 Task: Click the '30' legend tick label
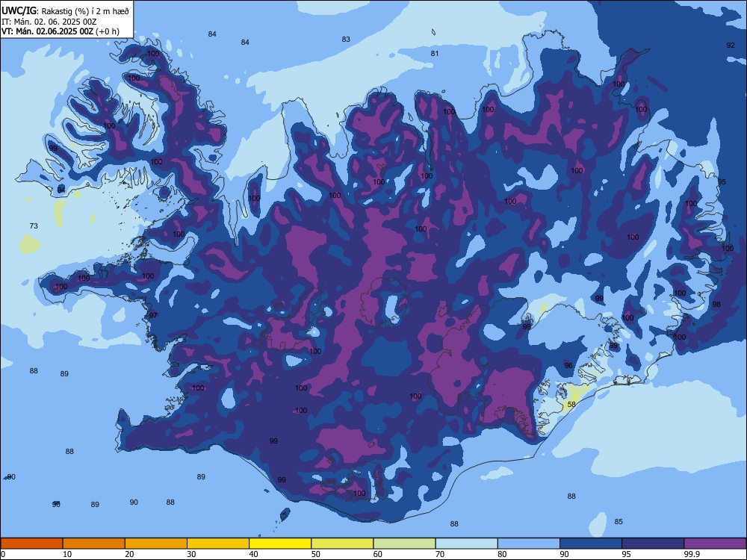click(191, 554)
